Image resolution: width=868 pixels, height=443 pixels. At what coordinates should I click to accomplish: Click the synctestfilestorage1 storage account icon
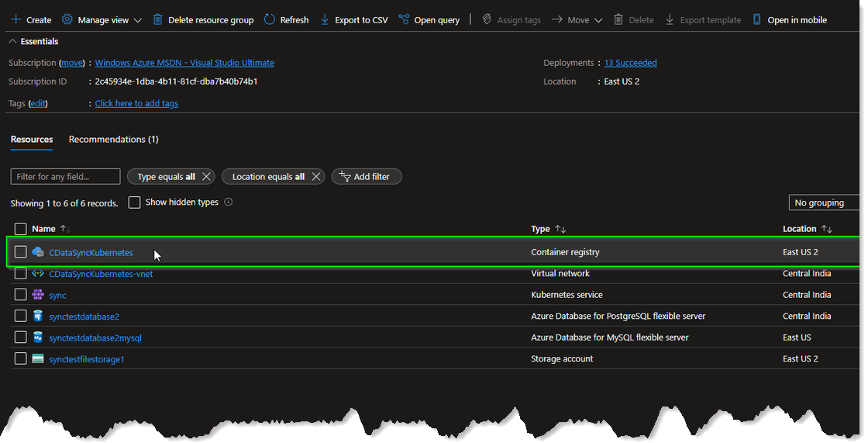pos(38,358)
